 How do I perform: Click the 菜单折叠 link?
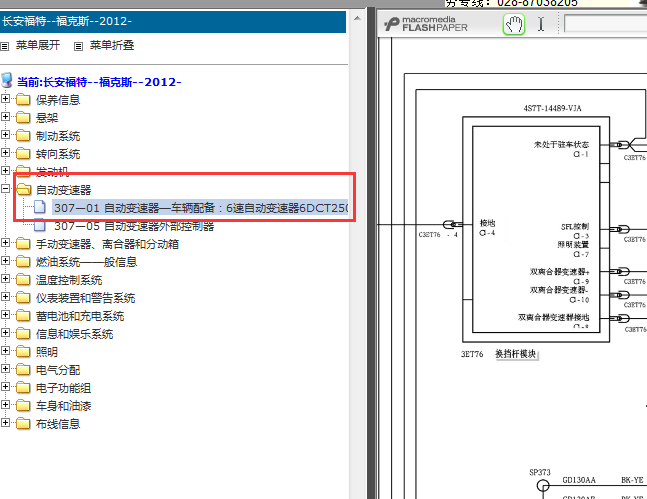point(112,45)
